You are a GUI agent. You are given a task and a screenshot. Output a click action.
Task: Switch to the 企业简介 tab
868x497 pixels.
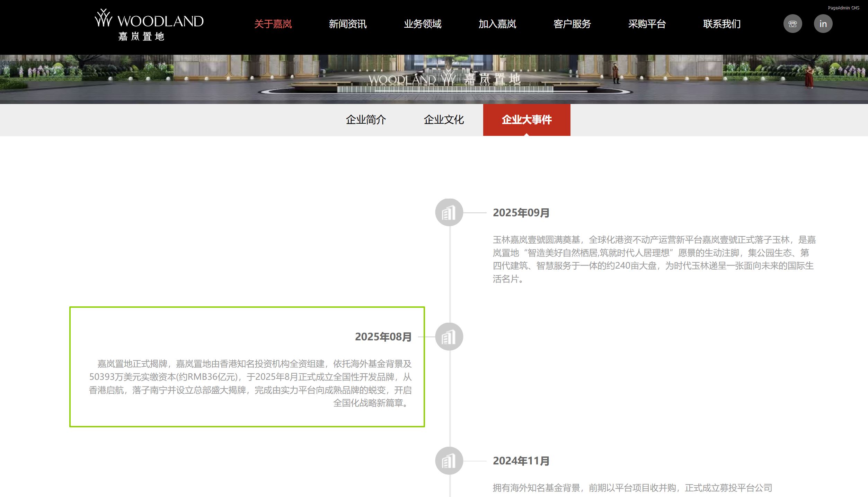(366, 120)
